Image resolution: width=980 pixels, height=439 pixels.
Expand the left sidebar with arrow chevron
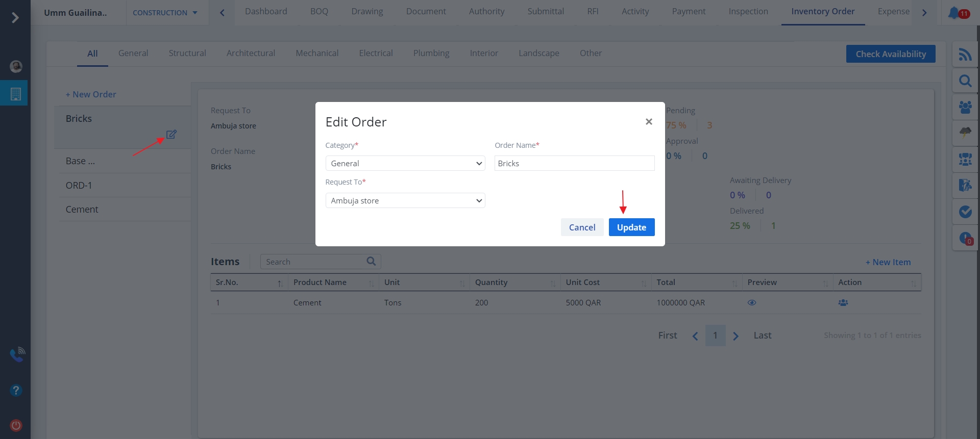15,18
